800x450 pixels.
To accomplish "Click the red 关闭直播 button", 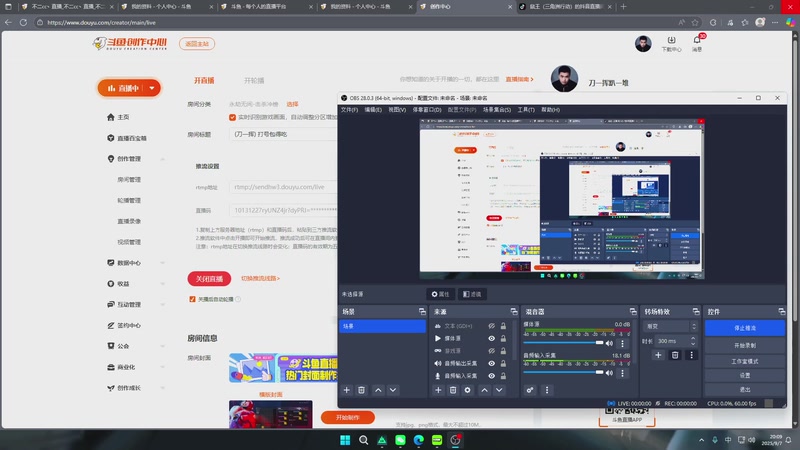I will click(x=209, y=279).
